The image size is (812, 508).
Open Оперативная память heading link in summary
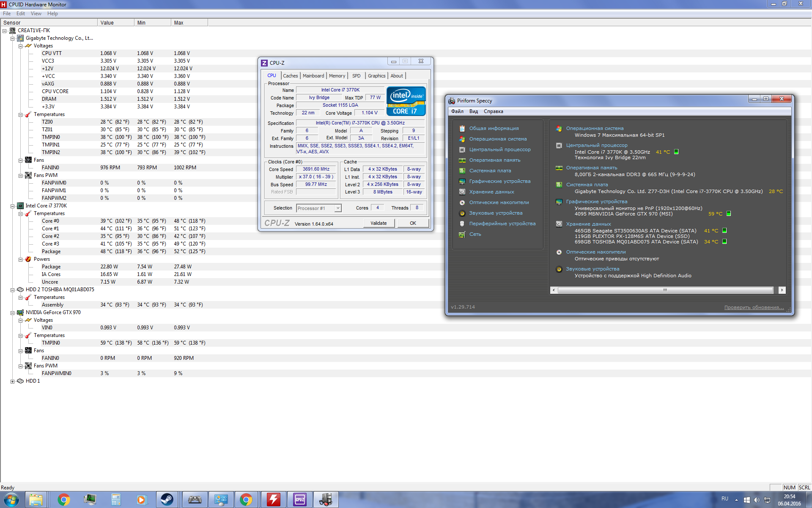(591, 168)
